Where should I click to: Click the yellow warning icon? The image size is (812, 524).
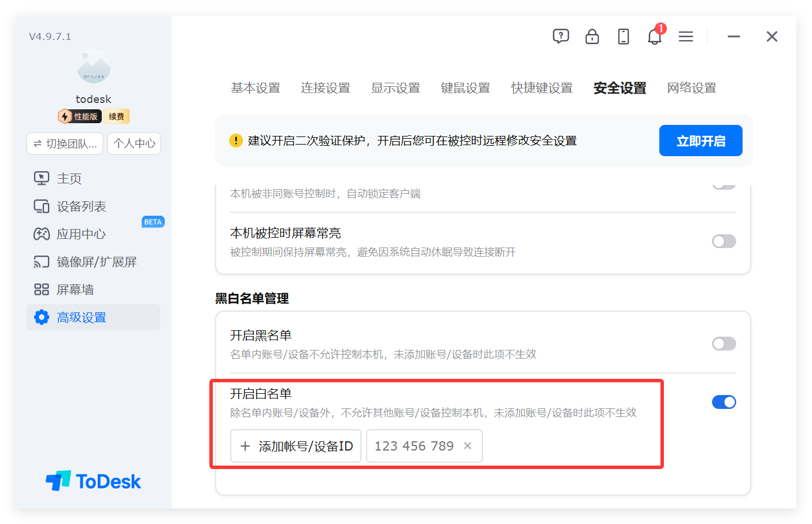pos(236,141)
